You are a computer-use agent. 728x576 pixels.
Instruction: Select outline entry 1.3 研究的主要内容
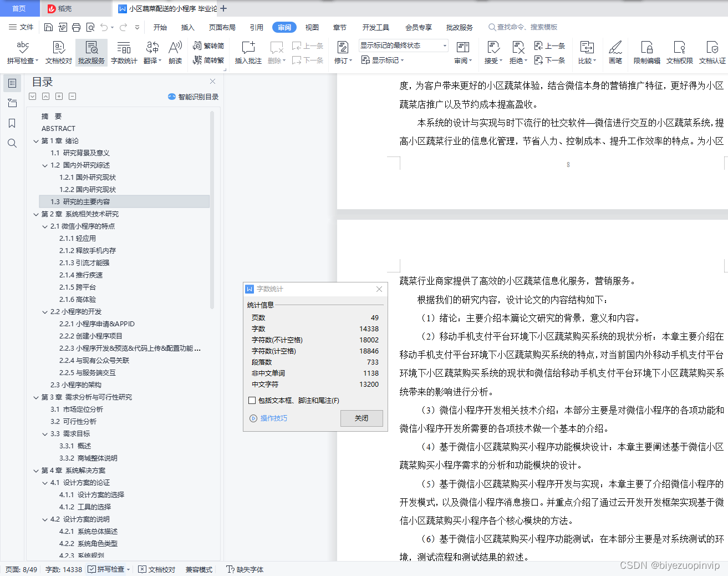(x=124, y=202)
